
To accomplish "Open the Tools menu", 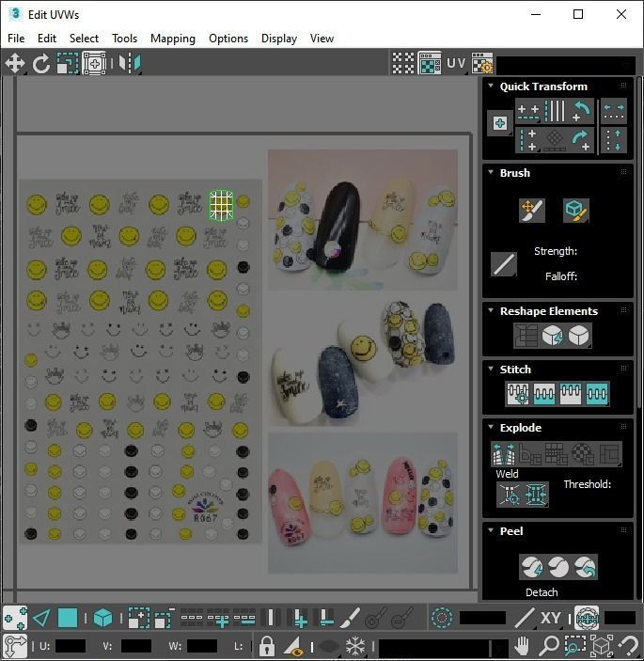I will click(x=124, y=39).
